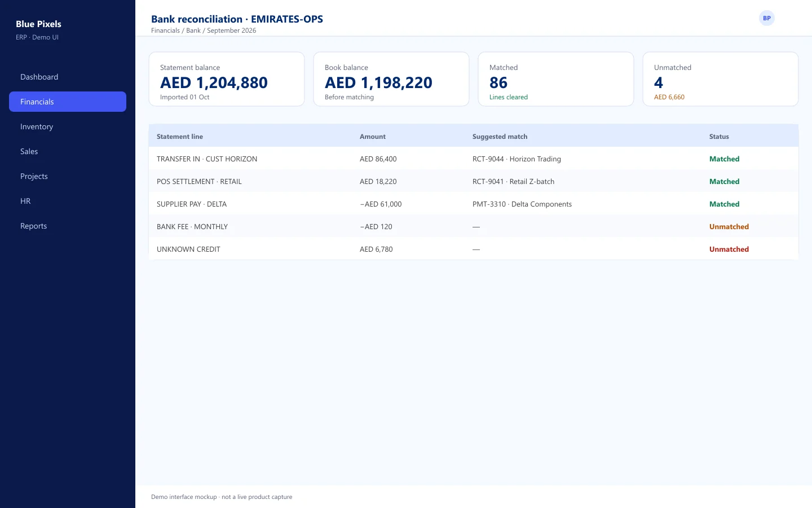
Task: Click the AED 6,660 unmatched total
Action: 669,97
